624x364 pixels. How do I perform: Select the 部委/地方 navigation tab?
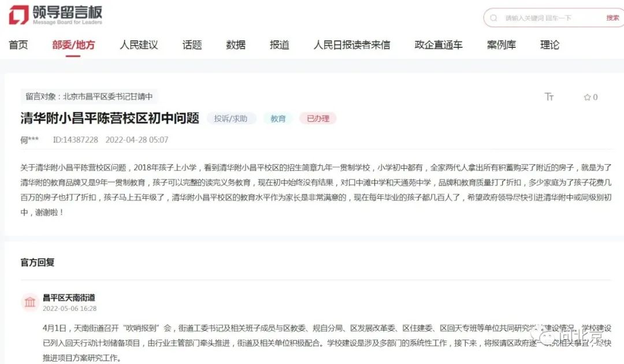point(73,45)
